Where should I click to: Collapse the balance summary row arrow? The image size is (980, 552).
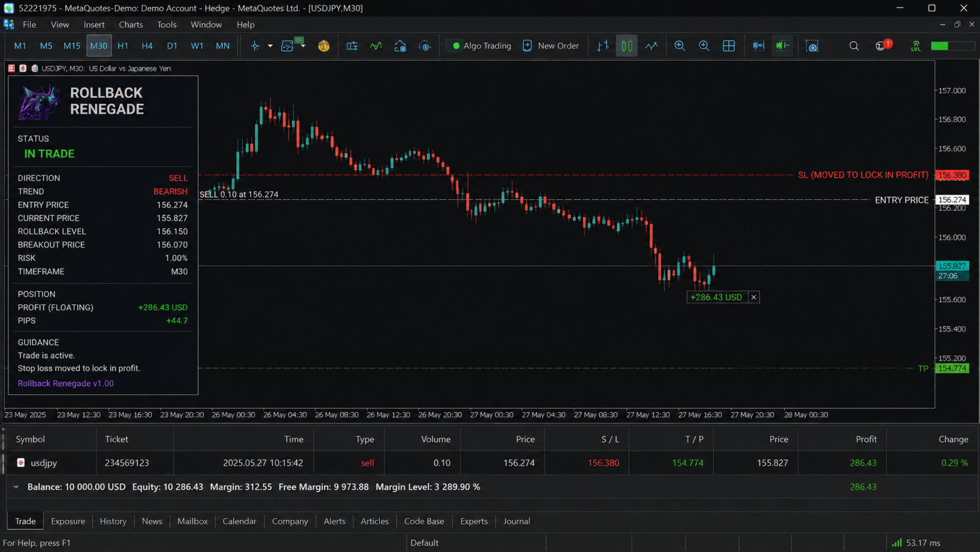point(16,487)
